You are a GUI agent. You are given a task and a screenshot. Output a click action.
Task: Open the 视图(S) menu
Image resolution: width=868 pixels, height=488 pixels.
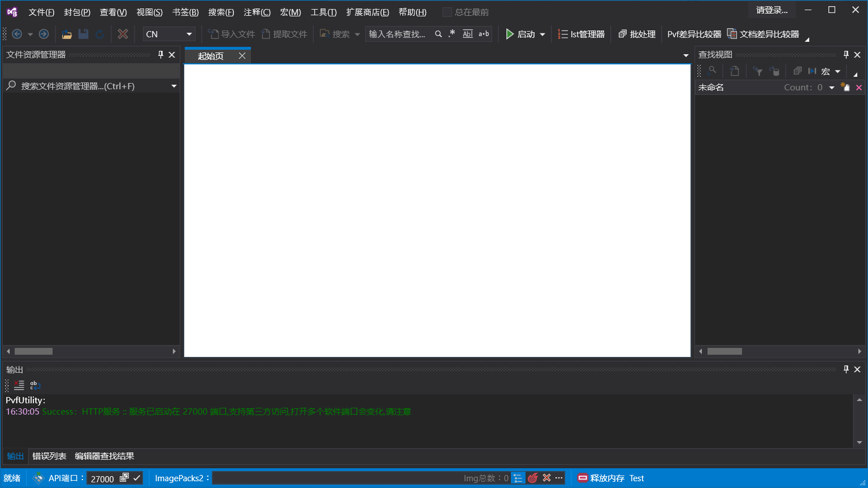tap(149, 12)
